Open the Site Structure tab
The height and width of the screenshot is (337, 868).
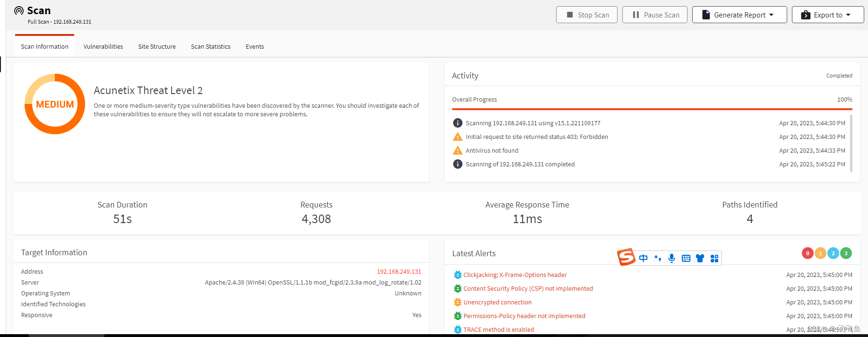(x=157, y=46)
